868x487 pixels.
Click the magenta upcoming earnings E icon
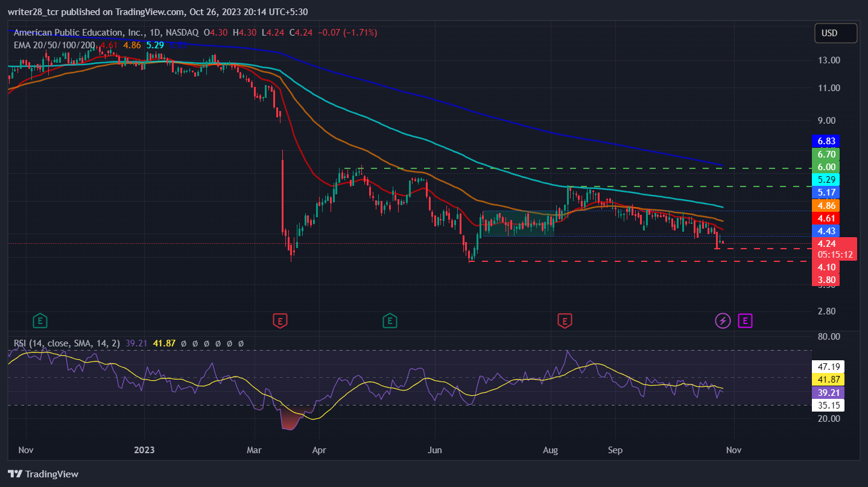pos(745,320)
